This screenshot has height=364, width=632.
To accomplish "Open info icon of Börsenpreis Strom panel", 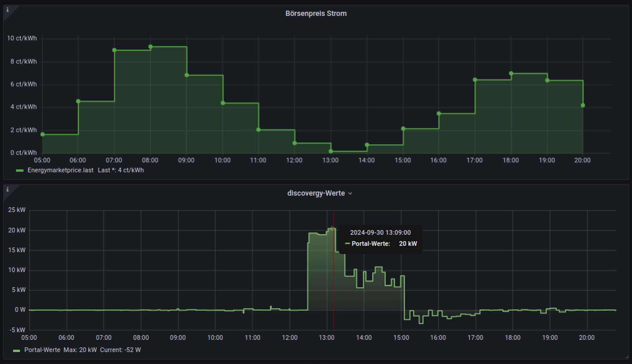I will tap(8, 10).
